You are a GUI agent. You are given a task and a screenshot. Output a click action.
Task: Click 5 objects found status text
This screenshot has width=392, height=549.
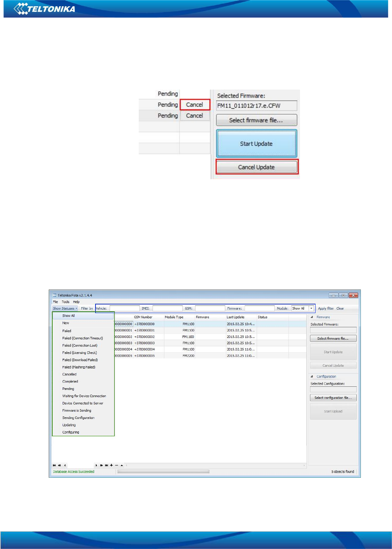coord(343,472)
